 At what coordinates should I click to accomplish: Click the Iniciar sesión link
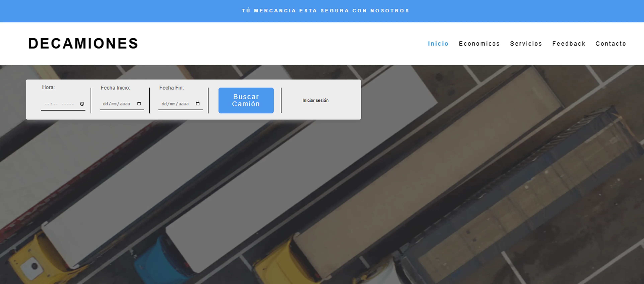point(315,100)
